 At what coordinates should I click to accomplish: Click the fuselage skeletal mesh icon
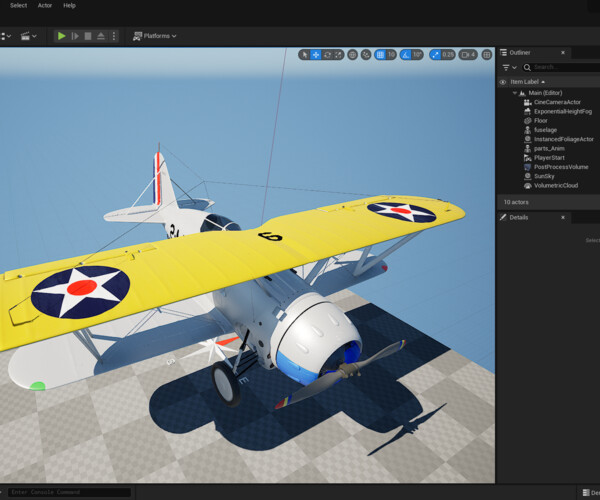click(x=528, y=130)
